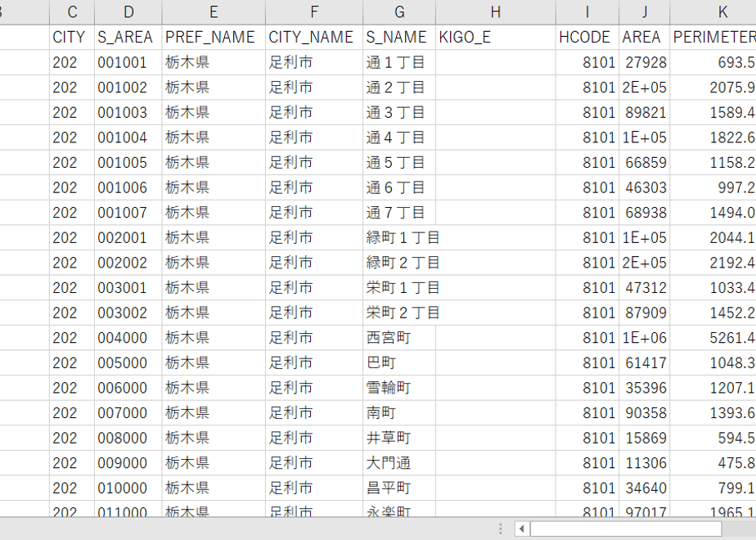756x540 pixels.
Task: Select column E header
Action: [x=214, y=12]
